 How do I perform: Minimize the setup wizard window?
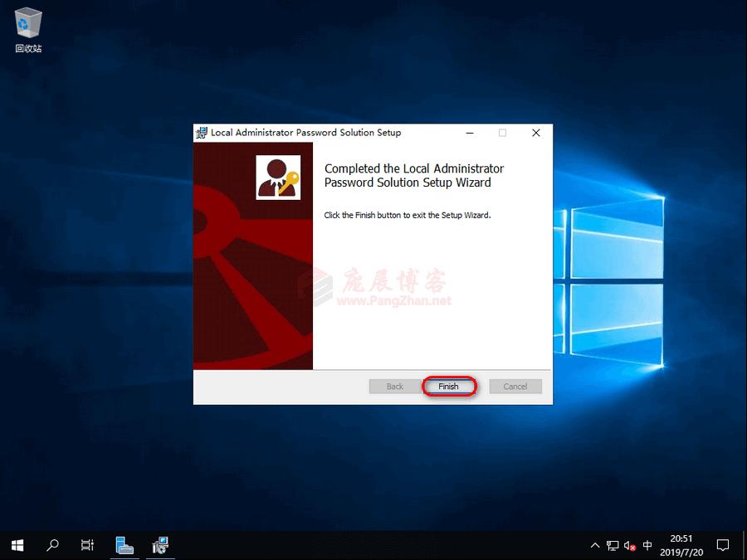pyautogui.click(x=469, y=132)
